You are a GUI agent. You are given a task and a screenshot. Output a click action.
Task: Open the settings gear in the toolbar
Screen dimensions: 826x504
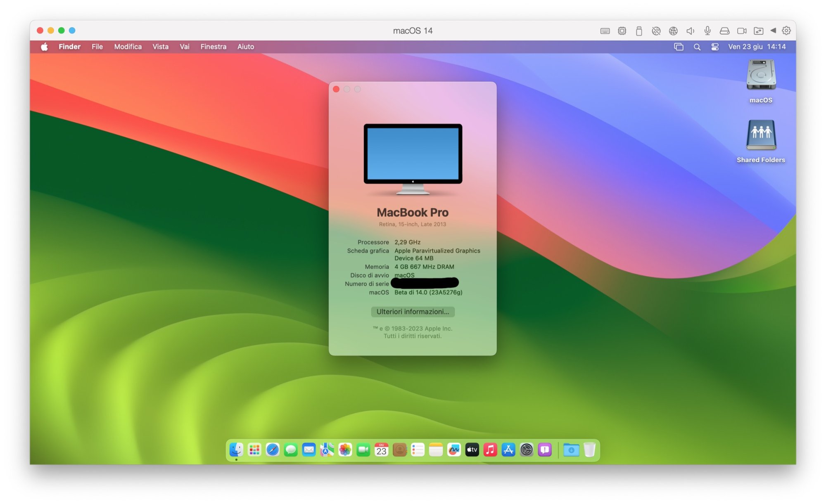786,31
